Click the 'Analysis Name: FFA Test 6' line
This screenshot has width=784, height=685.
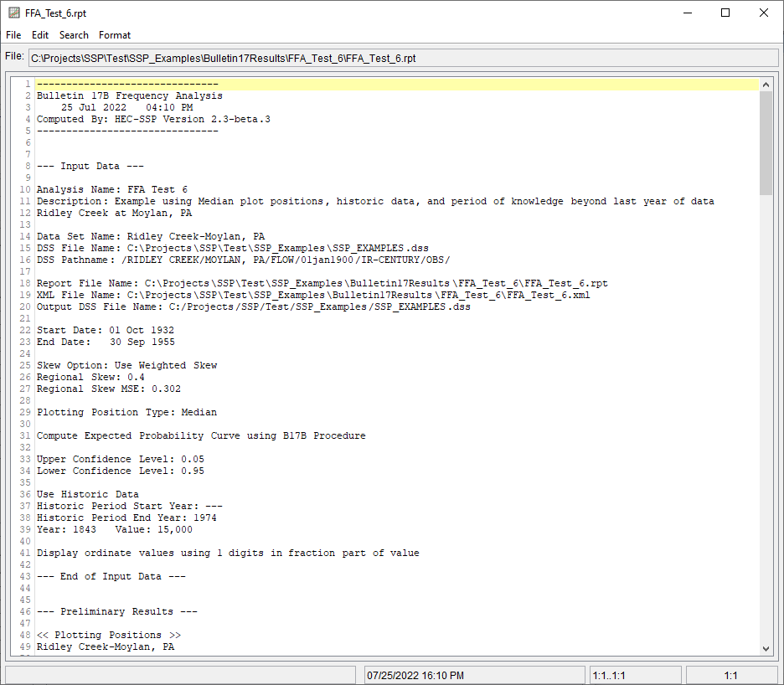click(x=112, y=189)
